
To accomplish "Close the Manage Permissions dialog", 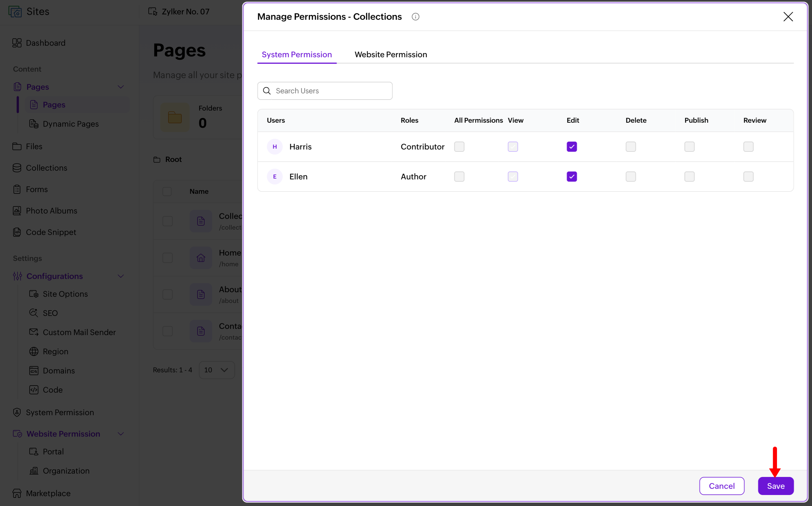I will pyautogui.click(x=788, y=17).
